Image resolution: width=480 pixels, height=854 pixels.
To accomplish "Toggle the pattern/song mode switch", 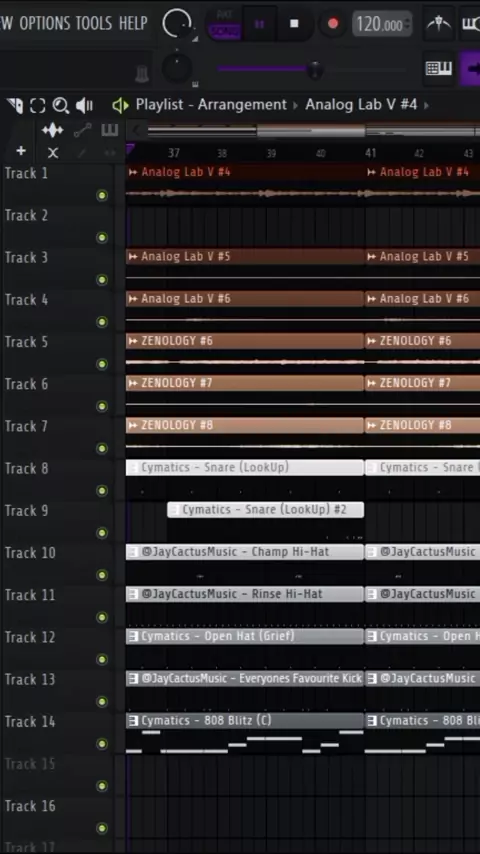I will click(x=224, y=24).
